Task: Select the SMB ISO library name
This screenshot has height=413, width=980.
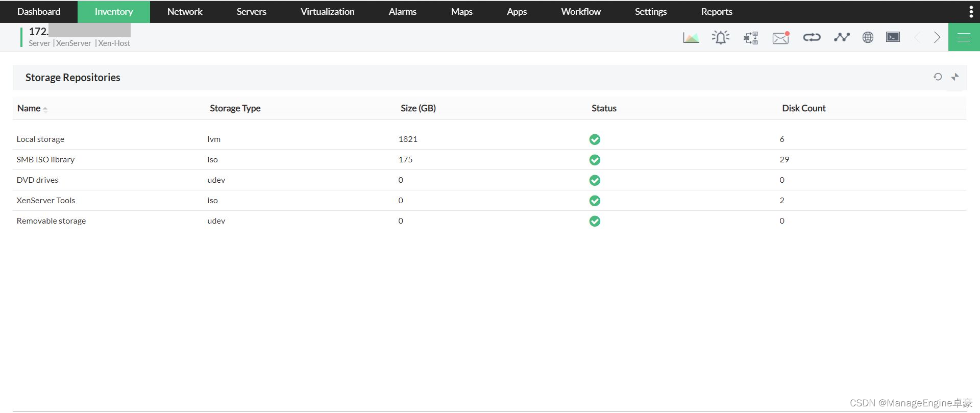Action: click(x=45, y=160)
